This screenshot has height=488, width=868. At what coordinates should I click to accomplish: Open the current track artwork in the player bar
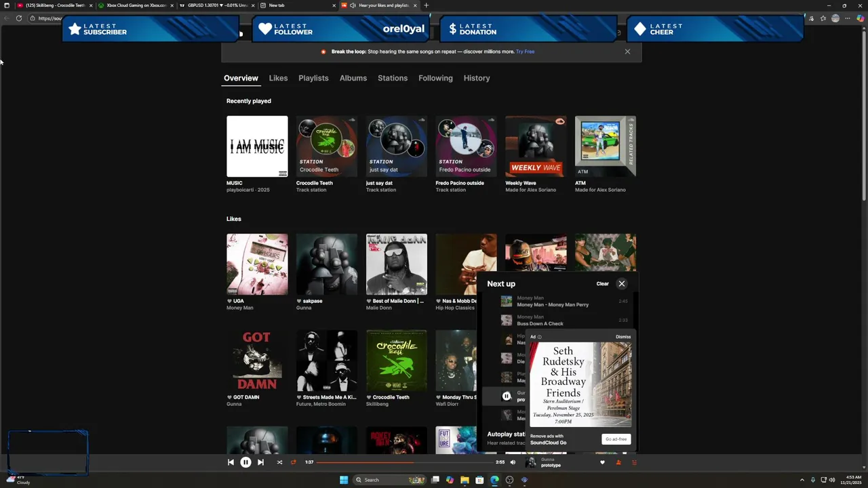[x=531, y=462]
